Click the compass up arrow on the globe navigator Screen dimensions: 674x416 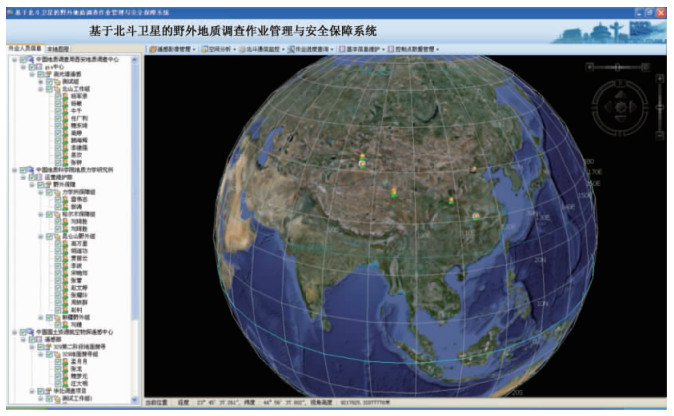tap(620, 94)
